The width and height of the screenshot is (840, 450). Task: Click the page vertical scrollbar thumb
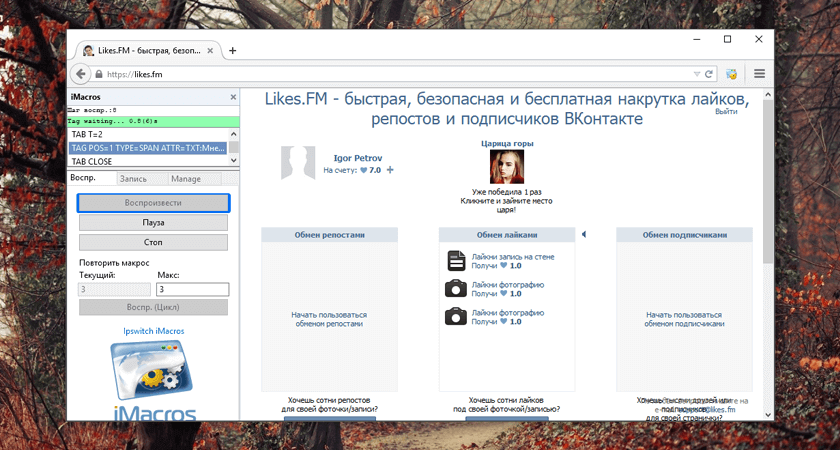pyautogui.click(x=768, y=181)
